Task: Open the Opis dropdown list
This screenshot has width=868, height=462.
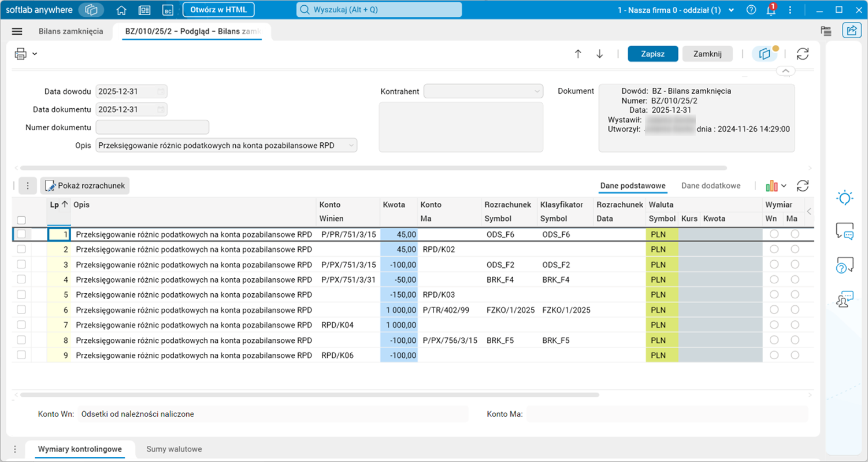Action: (351, 146)
